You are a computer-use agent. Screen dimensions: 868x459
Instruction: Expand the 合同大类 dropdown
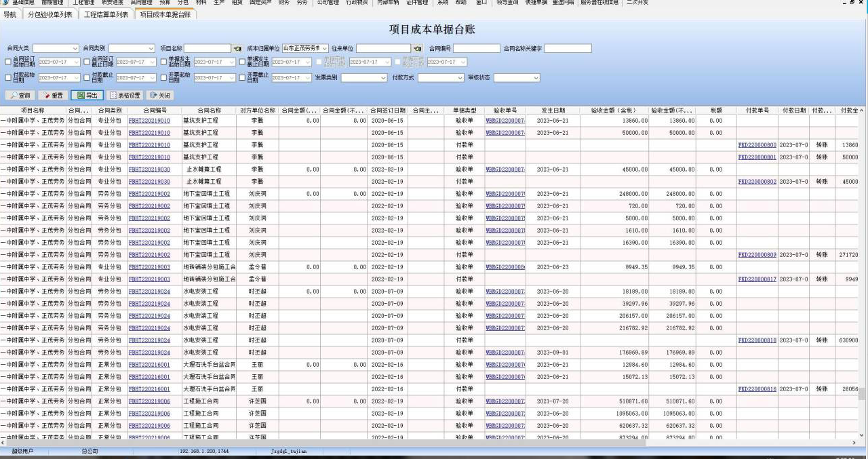pos(75,49)
